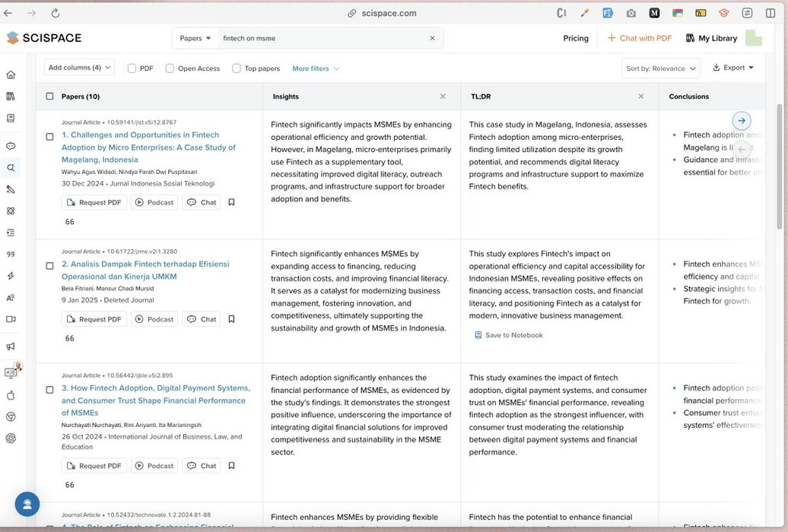Open the help chat bubble icon
The width and height of the screenshot is (788, 532).
pos(27,504)
